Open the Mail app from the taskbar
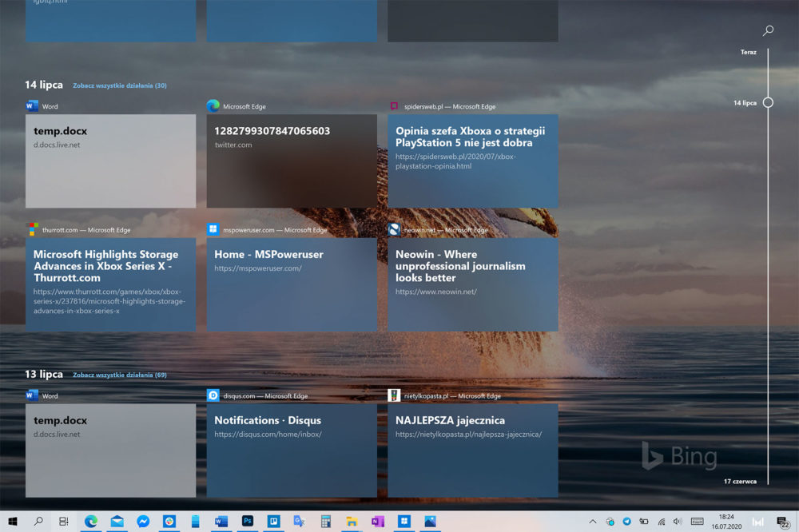This screenshot has height=532, width=799. pos(117,522)
